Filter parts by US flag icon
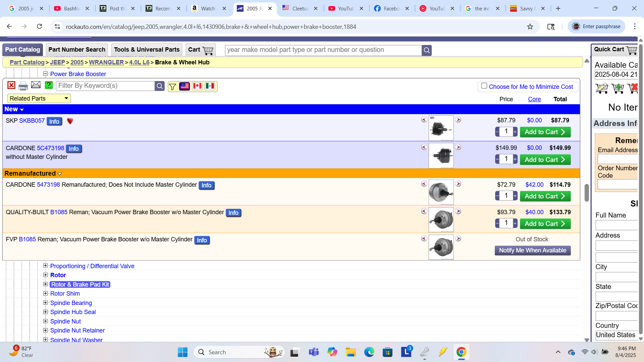 (184, 86)
